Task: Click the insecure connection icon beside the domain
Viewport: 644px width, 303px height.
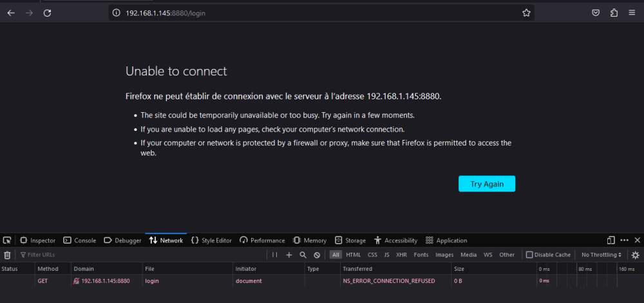Action: pos(77,281)
